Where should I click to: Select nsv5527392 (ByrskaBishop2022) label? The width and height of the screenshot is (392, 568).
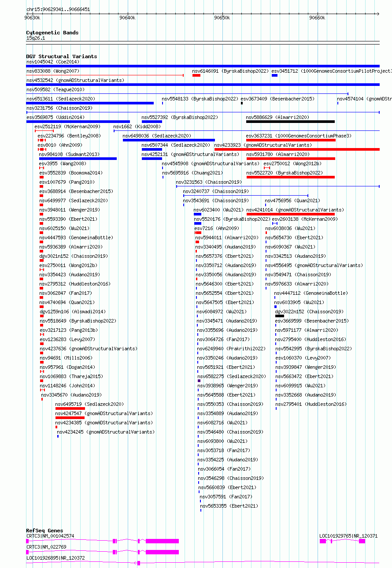(x=180, y=117)
